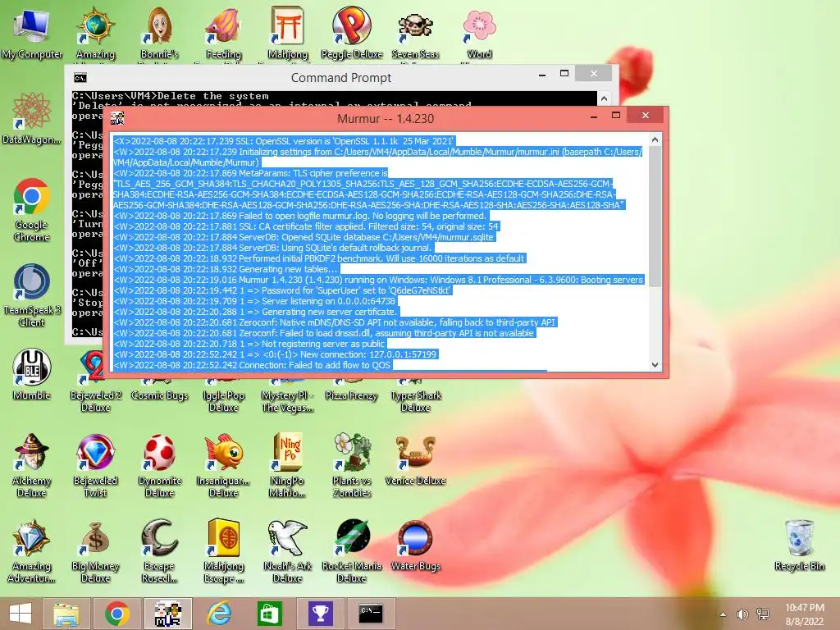Click the Murmur log scrollbar thumb
Screen dimensions: 840x630
(x=655, y=217)
